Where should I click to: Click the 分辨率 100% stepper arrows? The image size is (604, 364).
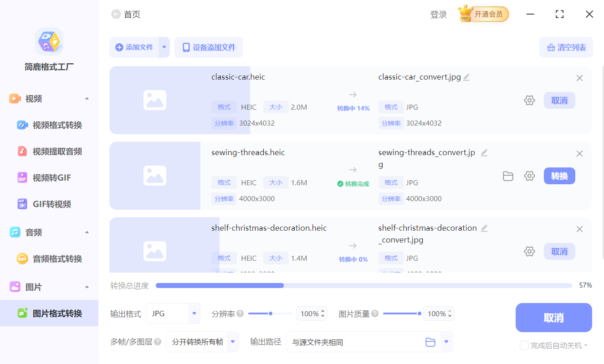pyautogui.click(x=323, y=313)
